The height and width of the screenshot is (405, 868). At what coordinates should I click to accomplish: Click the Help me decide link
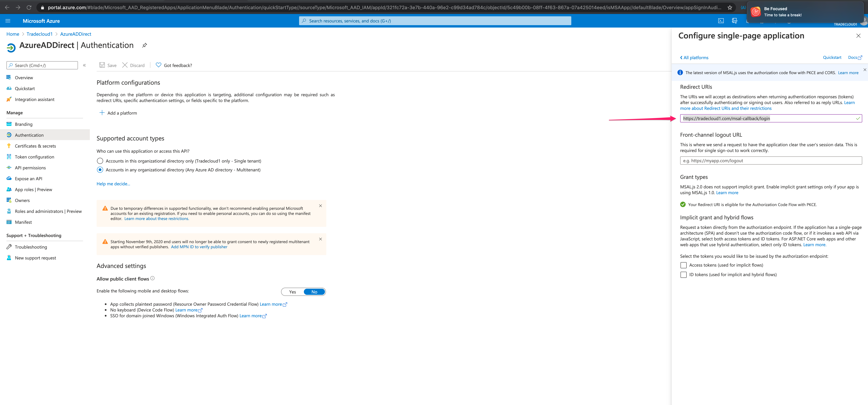click(113, 184)
